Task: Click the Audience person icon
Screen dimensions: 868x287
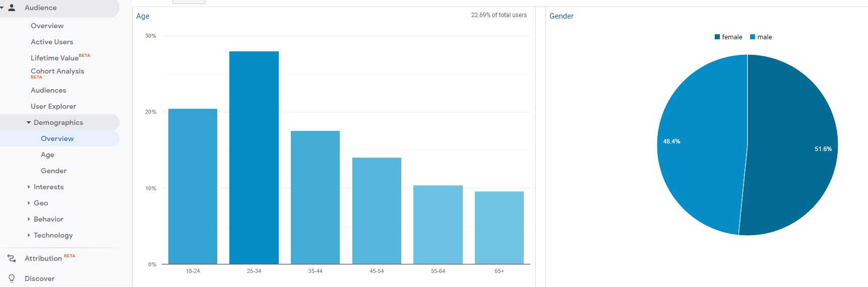Action: point(12,8)
